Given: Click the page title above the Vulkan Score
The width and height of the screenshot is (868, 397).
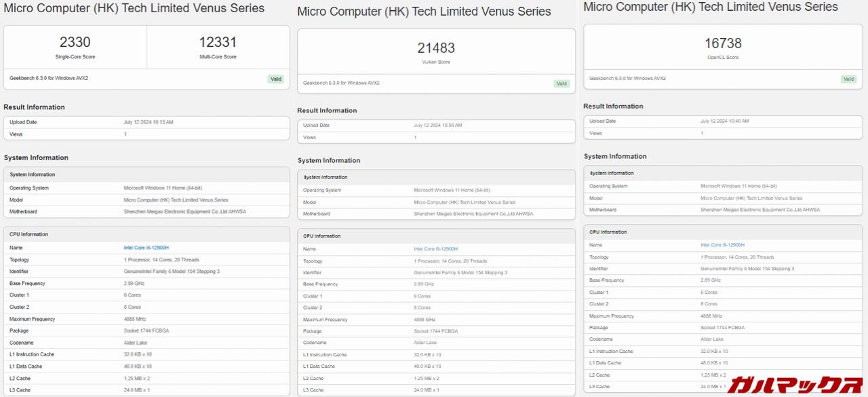Looking at the screenshot, I should pos(424,12).
